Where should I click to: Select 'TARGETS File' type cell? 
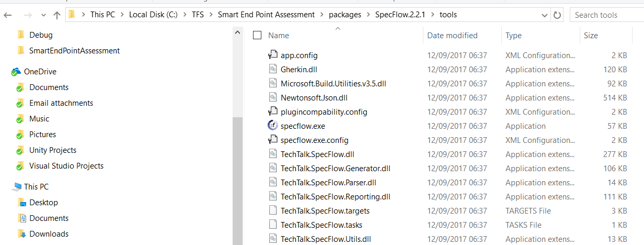[x=528, y=210]
